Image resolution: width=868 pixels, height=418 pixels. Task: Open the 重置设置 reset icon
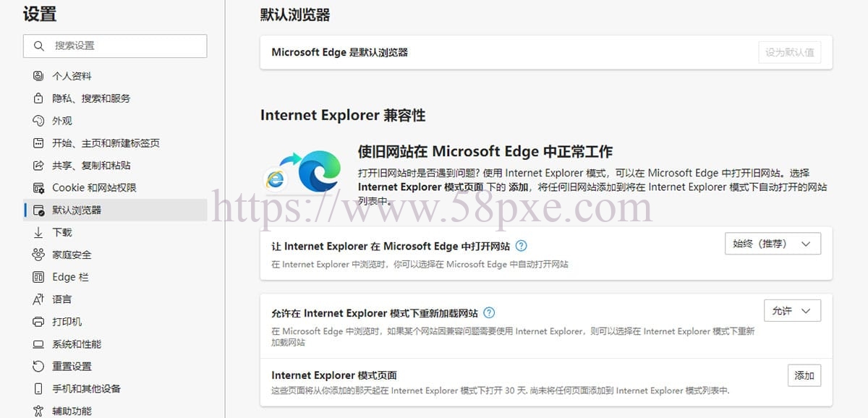point(38,367)
